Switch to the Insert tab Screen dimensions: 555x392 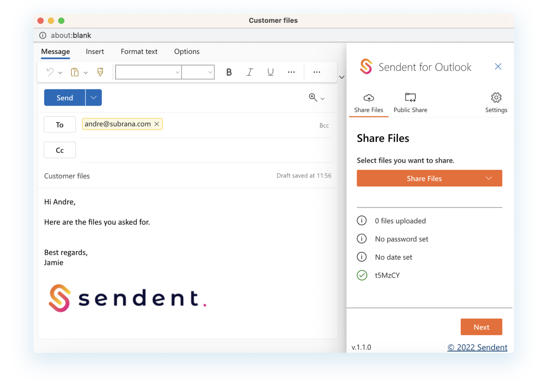coord(95,52)
